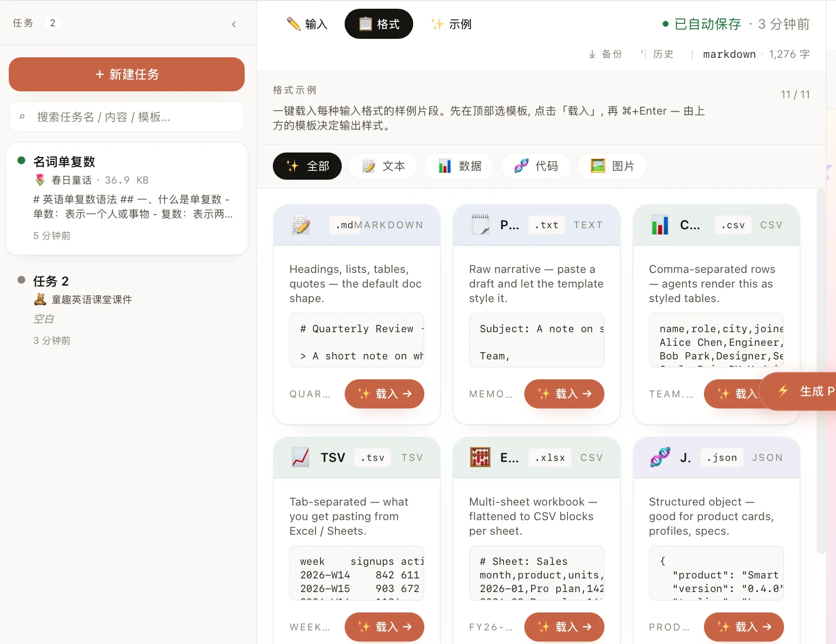Viewport: 836px width, 644px height.
Task: Click the DNA icon on 代码 filter
Action: (x=521, y=166)
